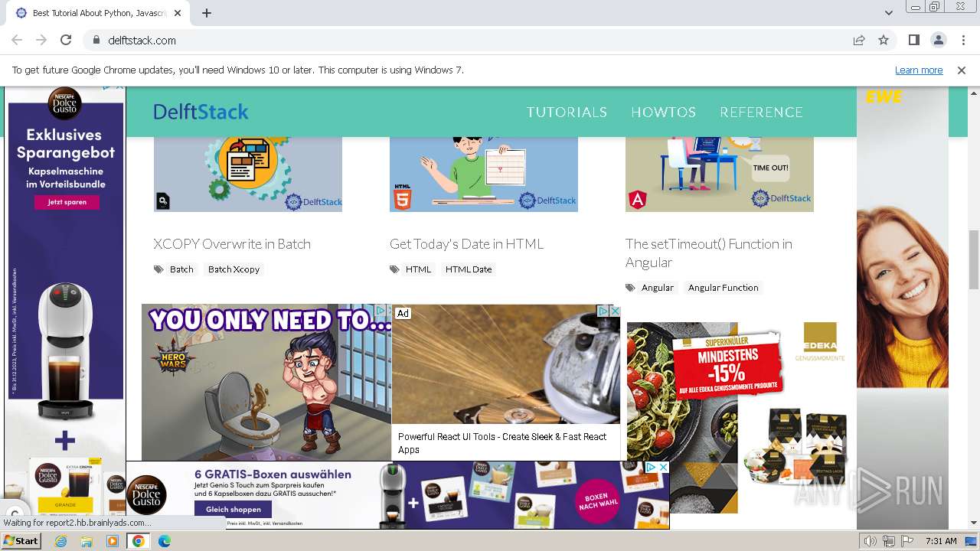Open the setTimeout Angular article thumbnail
Viewport: 980px width, 551px height.
click(720, 174)
